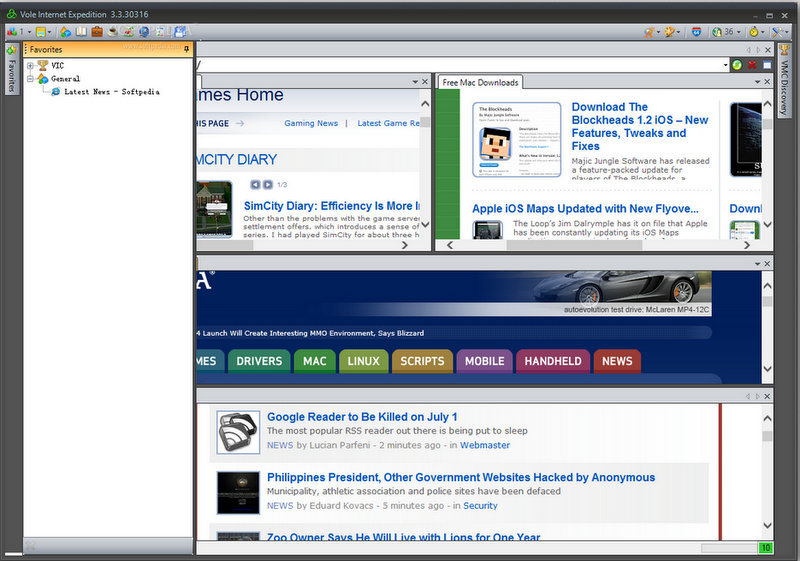The image size is (800, 561).
Task: Open the Philippines President Websites Hacked article
Action: 461,477
